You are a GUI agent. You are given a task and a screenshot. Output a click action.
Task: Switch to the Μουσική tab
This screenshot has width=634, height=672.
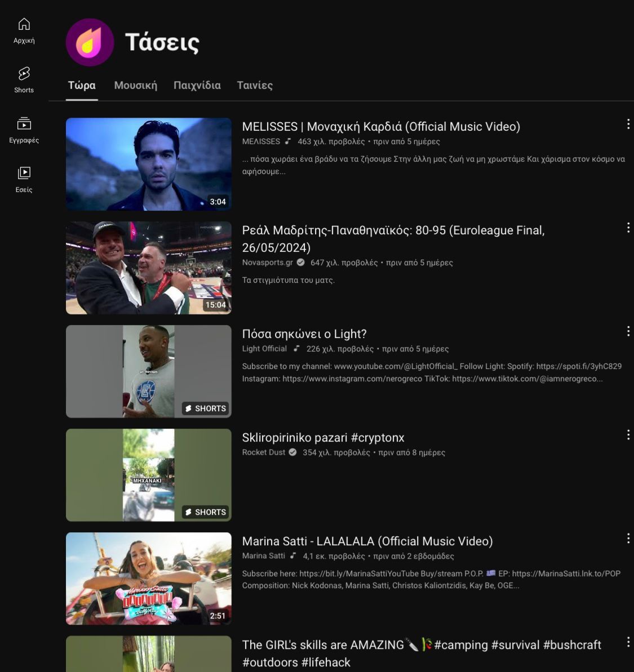point(135,86)
